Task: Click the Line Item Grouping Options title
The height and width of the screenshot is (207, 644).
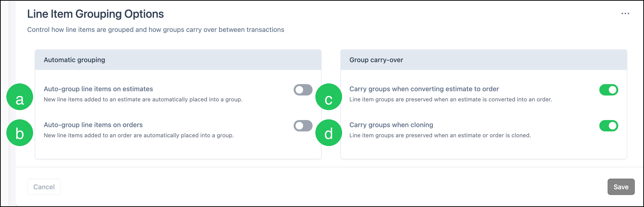Action: 95,14
